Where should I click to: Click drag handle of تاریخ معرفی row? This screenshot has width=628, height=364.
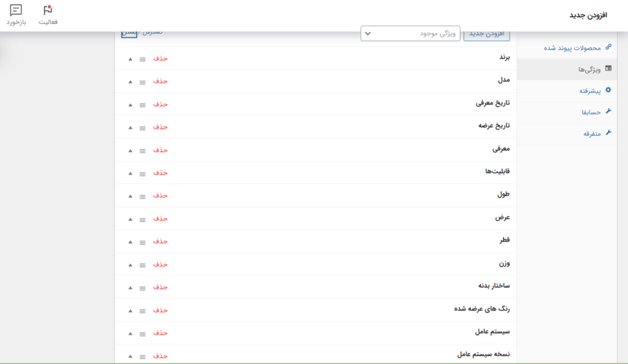point(142,105)
